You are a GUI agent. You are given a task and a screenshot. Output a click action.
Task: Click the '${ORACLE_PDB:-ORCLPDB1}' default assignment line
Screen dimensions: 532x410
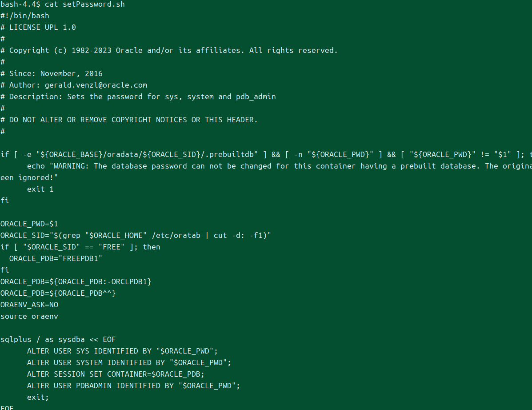point(76,282)
